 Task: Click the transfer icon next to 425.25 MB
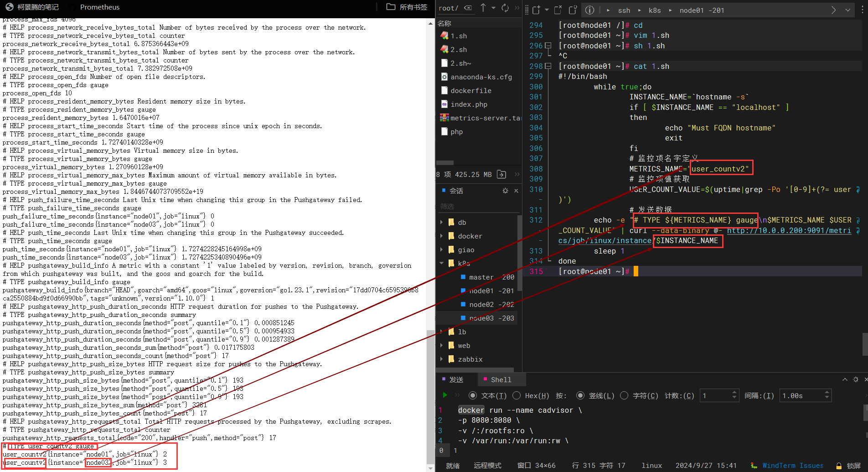(x=501, y=174)
